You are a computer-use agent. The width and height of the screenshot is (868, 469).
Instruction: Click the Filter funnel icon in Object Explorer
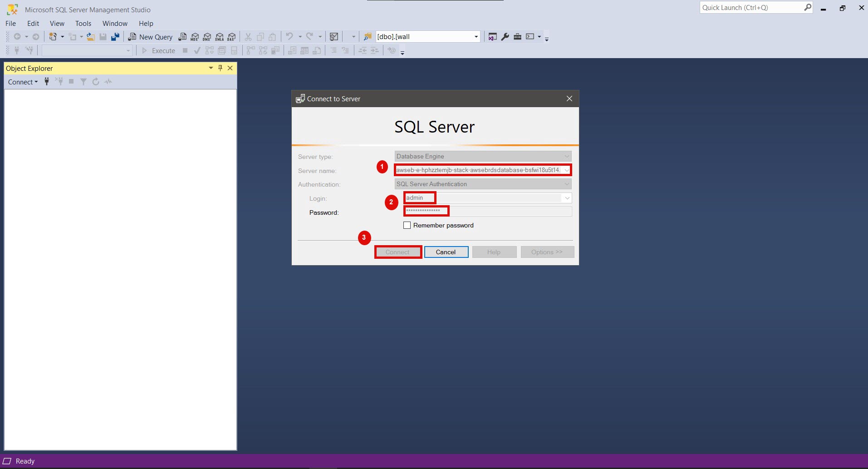(83, 82)
